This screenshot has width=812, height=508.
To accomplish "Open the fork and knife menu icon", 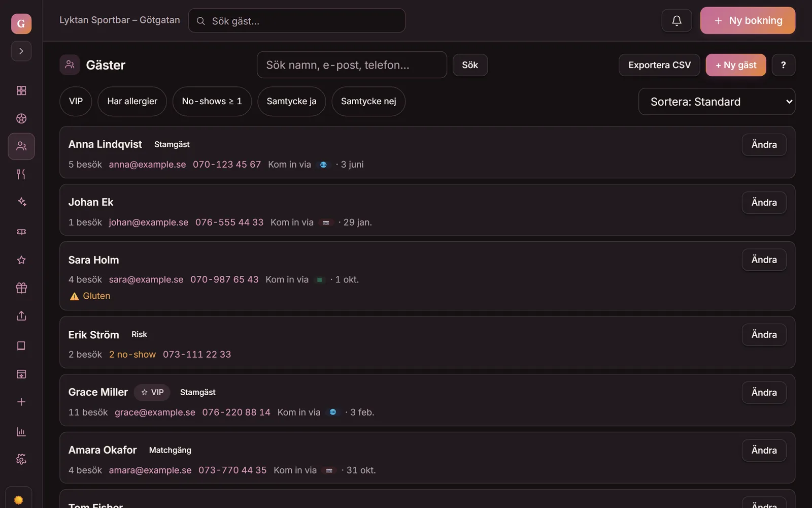I will 21,174.
